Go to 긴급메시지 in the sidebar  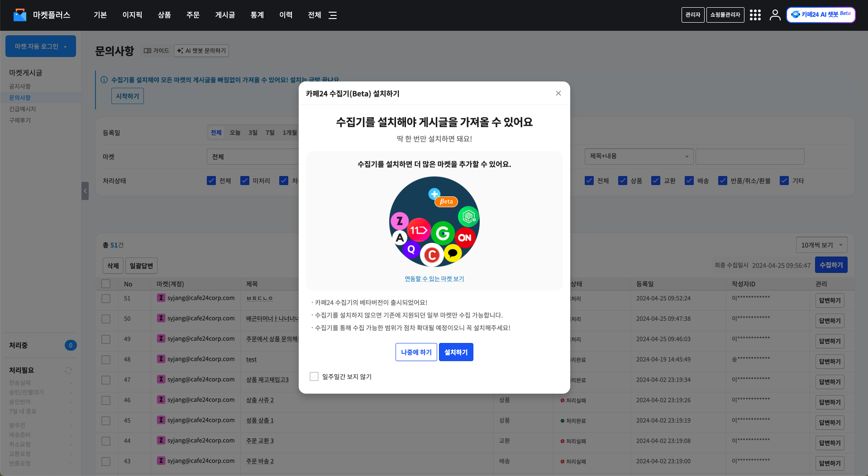coord(22,109)
